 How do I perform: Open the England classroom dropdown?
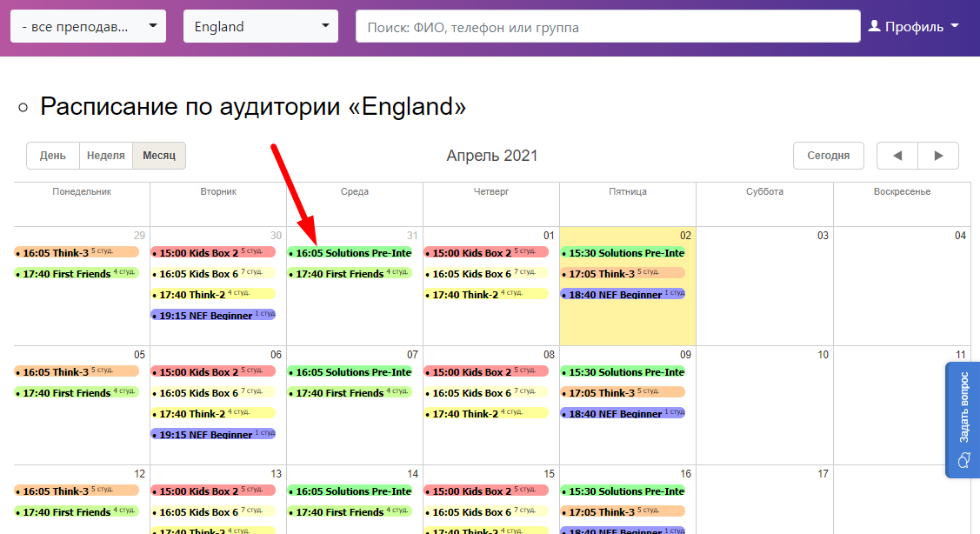coord(261,26)
